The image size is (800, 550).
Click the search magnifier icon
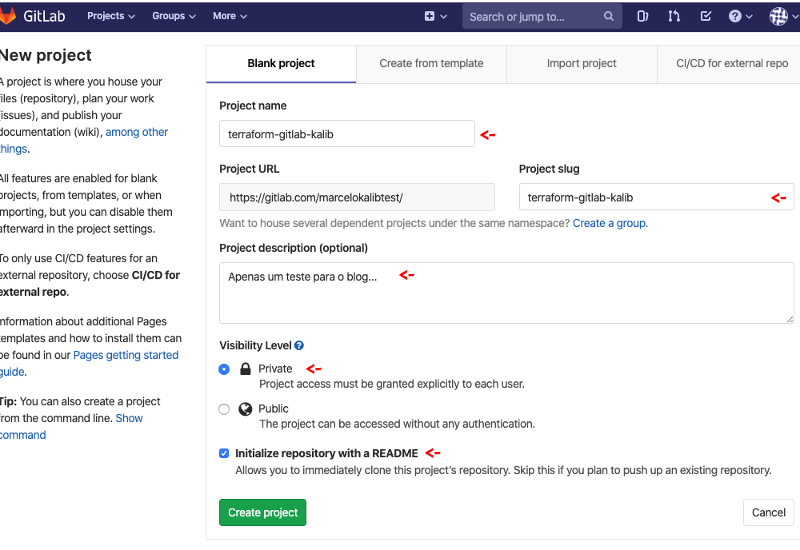point(608,16)
